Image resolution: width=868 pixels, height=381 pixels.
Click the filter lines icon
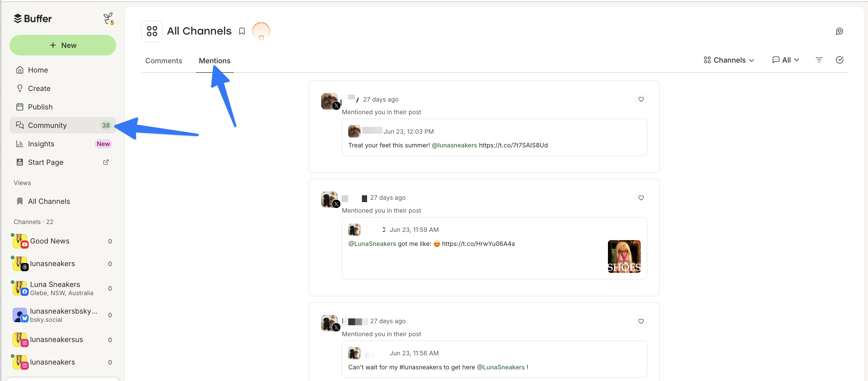pos(819,60)
